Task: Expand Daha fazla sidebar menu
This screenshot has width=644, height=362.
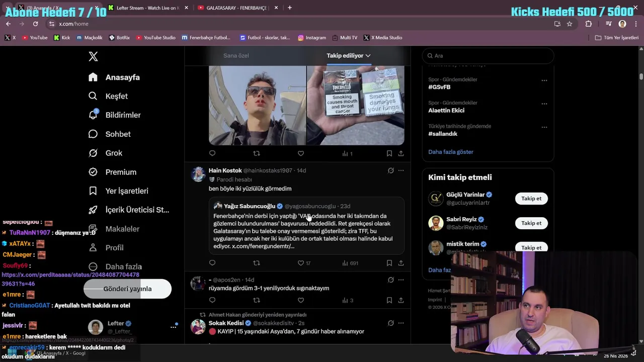Action: coord(115,266)
